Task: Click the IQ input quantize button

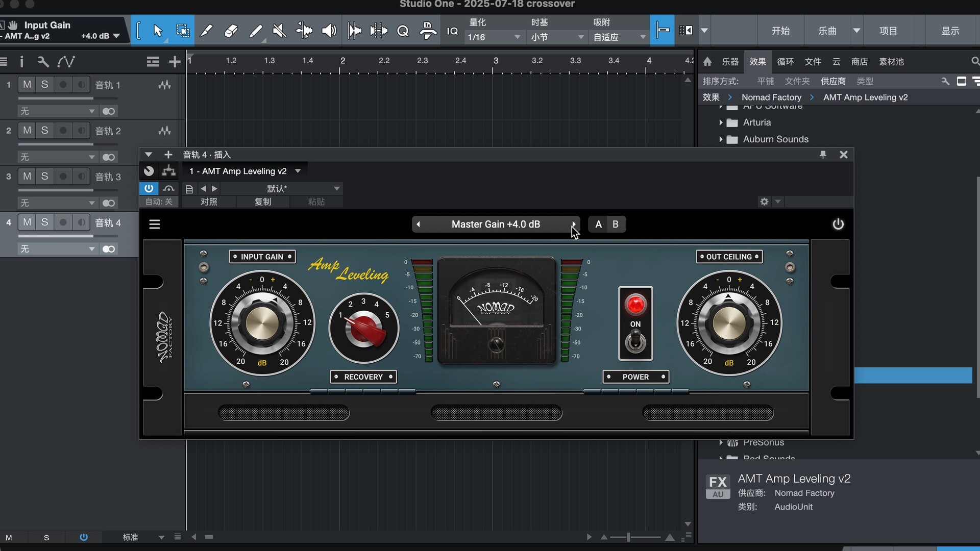Action: pyautogui.click(x=452, y=31)
